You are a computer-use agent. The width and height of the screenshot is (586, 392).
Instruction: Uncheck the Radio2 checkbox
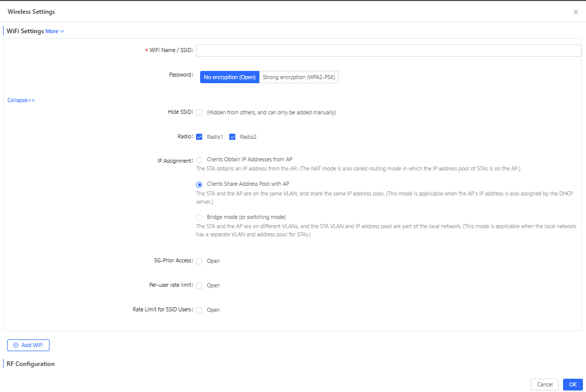pos(233,137)
